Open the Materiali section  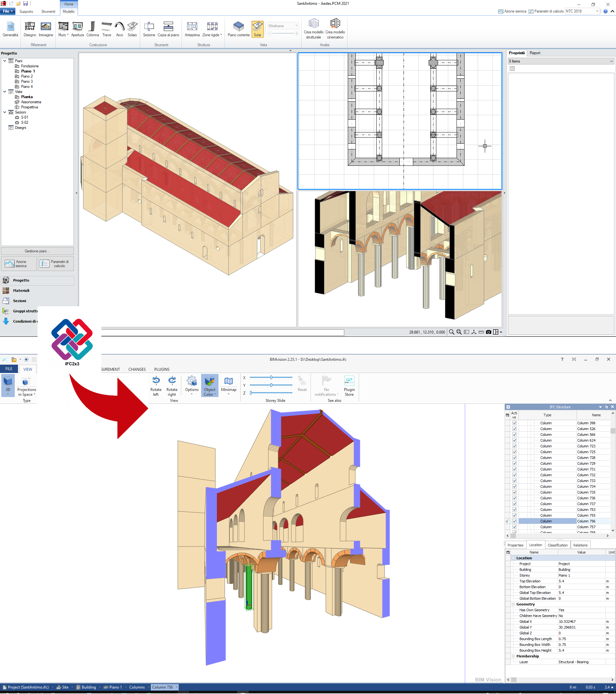pyautogui.click(x=21, y=291)
